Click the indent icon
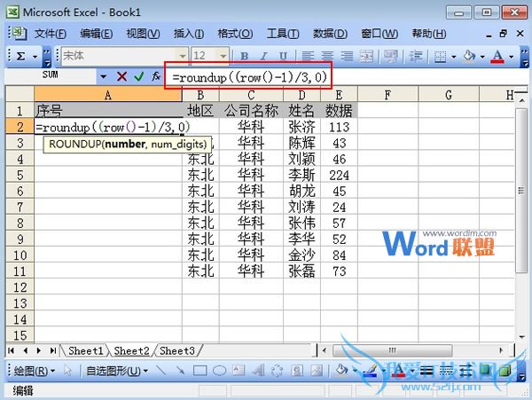Screen dimensions: 532x400 tap(416, 56)
